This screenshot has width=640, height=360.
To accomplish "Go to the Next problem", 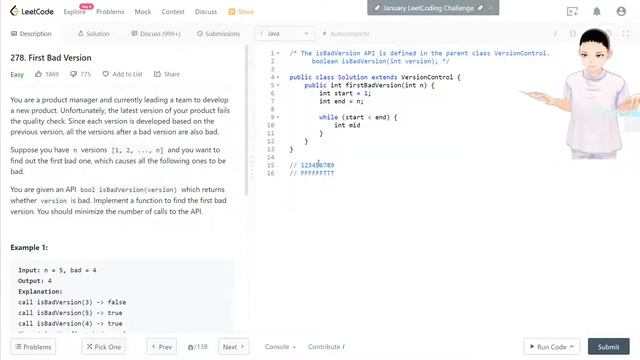I will [233, 347].
